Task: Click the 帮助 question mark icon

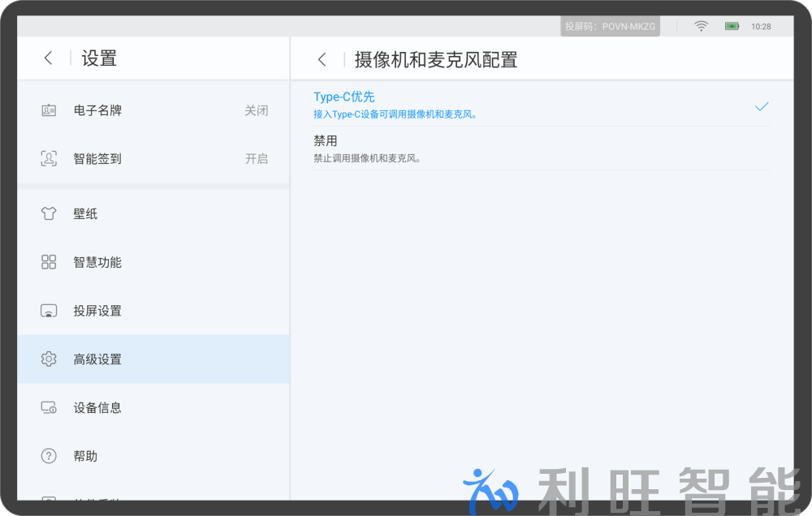Action: (x=49, y=456)
